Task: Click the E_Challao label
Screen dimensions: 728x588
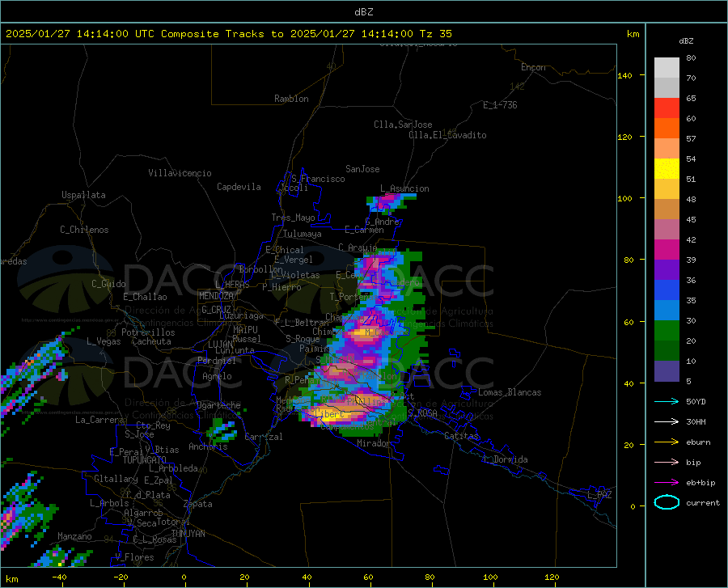Action: (145, 297)
